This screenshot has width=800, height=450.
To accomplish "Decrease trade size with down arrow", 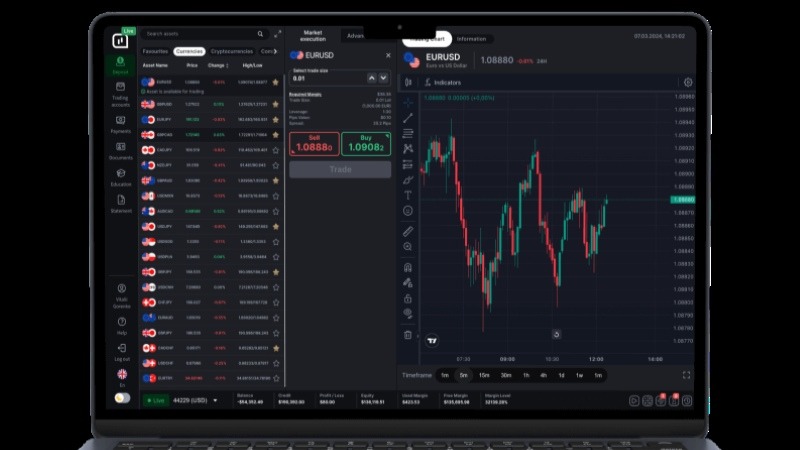I will coord(383,78).
